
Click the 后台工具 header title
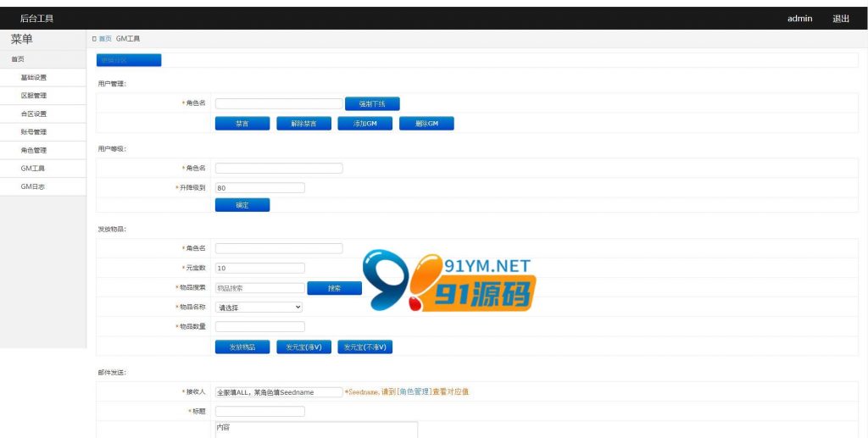coord(36,19)
